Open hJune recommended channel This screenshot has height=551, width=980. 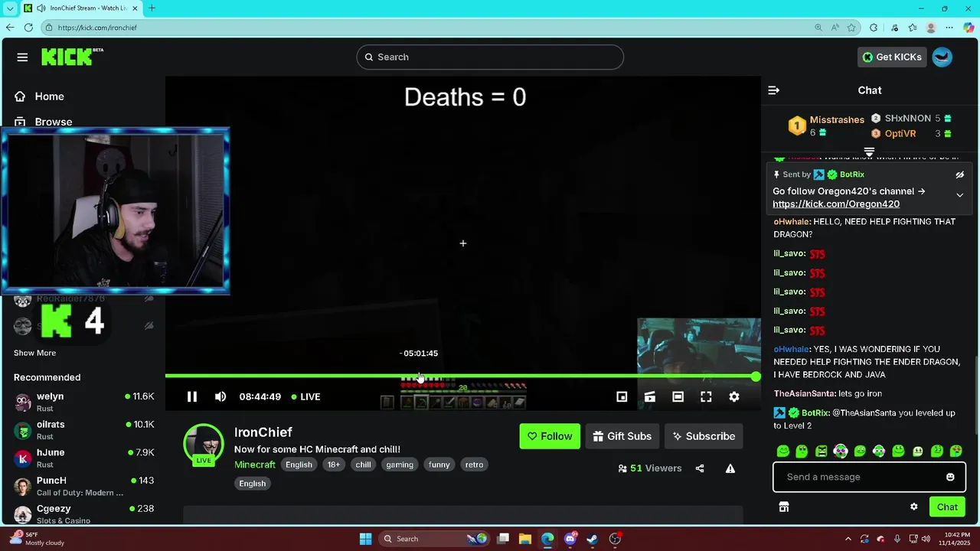tap(83, 458)
